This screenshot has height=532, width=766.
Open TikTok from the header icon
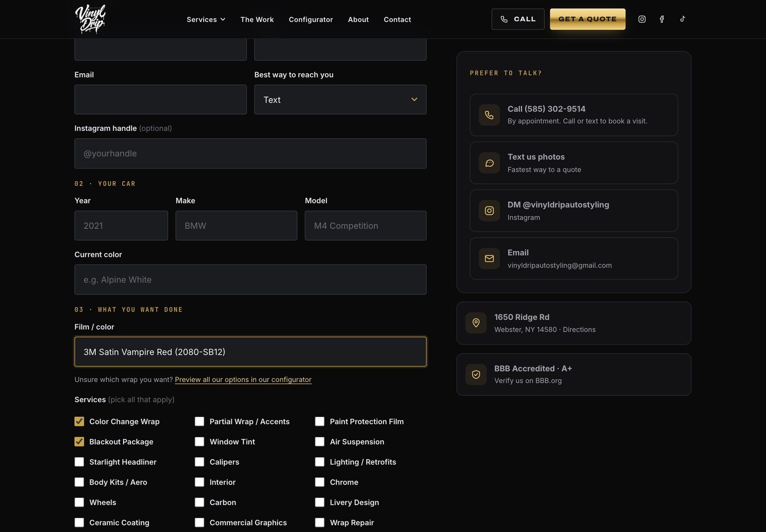pos(683,19)
